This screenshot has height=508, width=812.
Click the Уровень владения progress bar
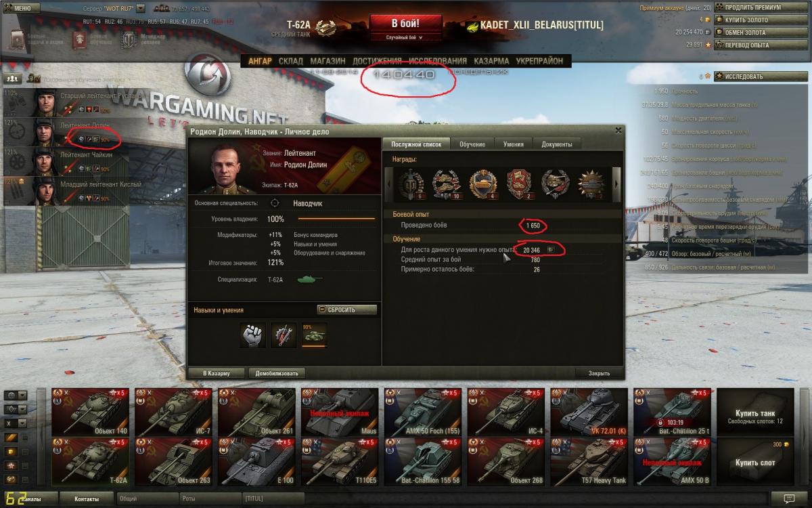coord(336,219)
